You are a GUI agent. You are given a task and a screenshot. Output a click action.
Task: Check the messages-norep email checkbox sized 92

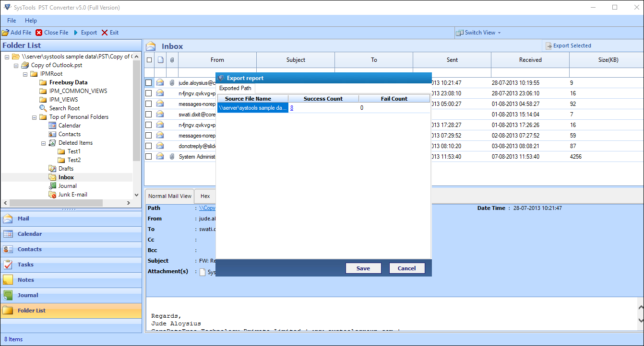point(149,104)
